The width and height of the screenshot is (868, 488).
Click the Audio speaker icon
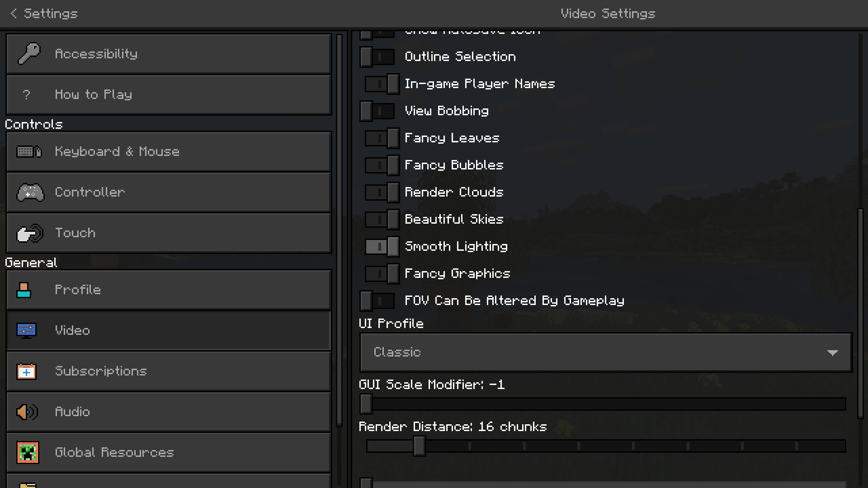pyautogui.click(x=27, y=412)
